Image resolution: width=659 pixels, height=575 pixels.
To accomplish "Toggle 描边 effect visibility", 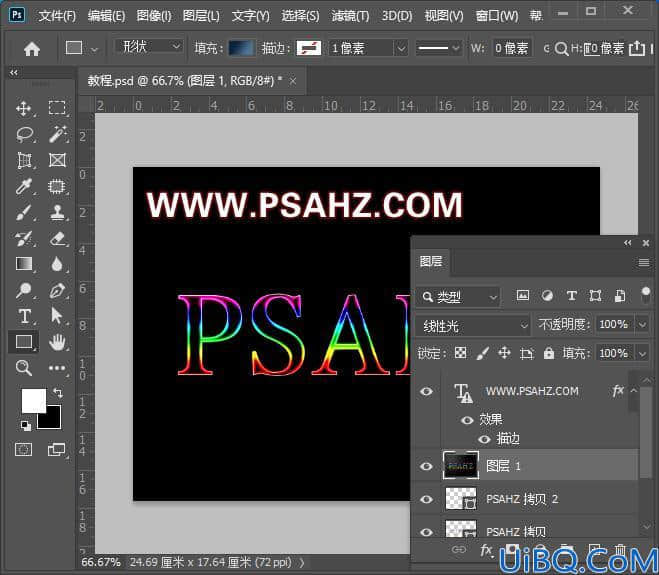I will pos(484,439).
